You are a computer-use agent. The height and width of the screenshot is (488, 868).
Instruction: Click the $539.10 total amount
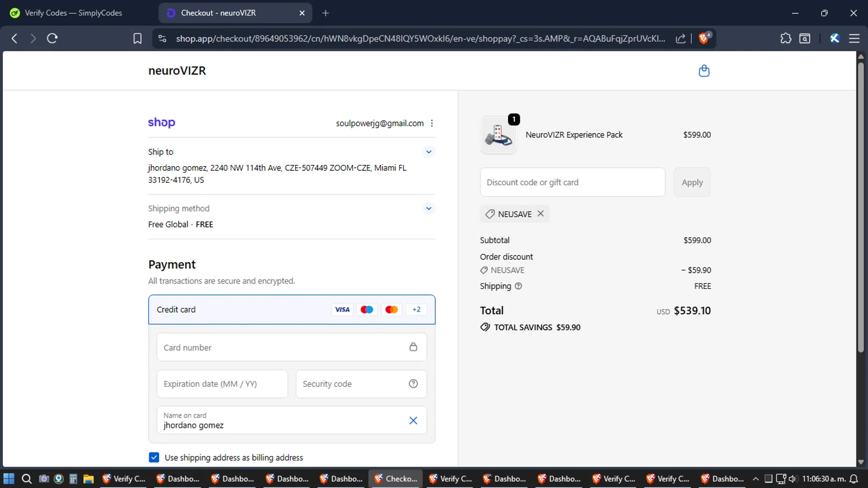692,311
